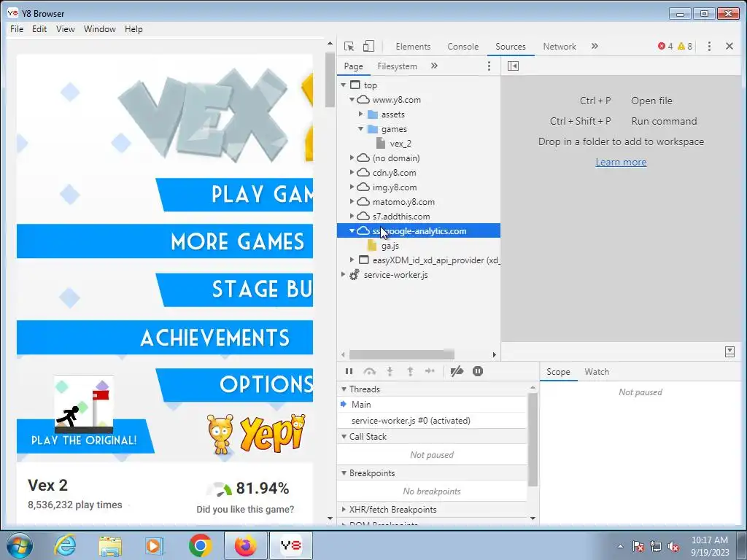This screenshot has width=747, height=560.
Task: Expand the matomo.y8.com node
Action: coord(352,201)
